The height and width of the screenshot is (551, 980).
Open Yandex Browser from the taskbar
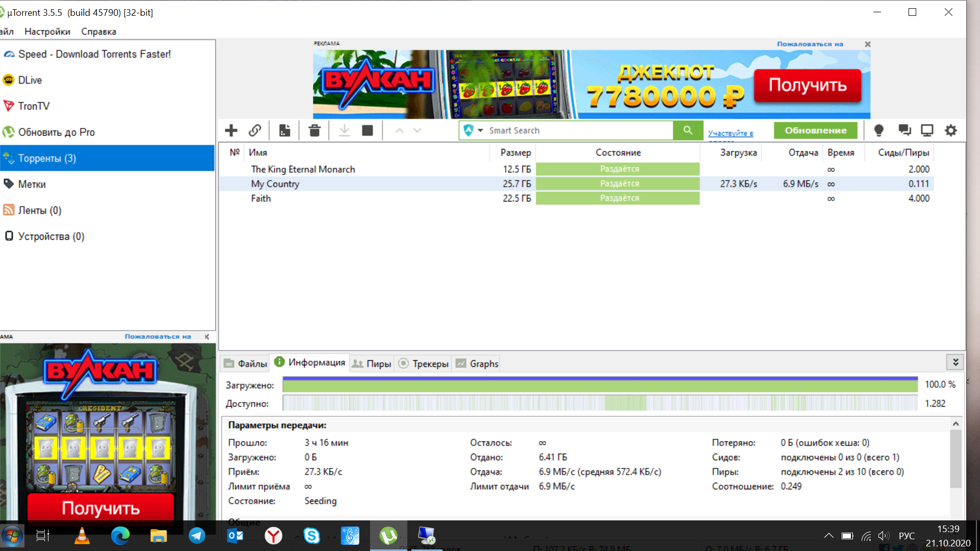tap(274, 536)
